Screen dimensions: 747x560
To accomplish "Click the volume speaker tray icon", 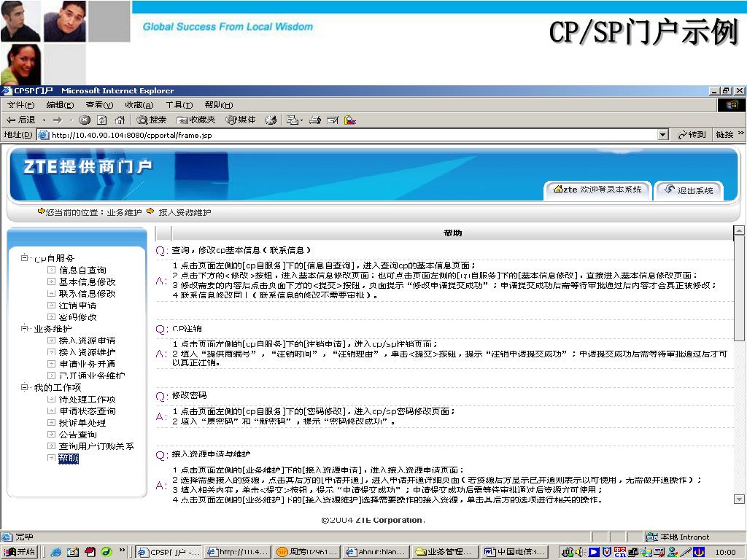I will click(578, 552).
